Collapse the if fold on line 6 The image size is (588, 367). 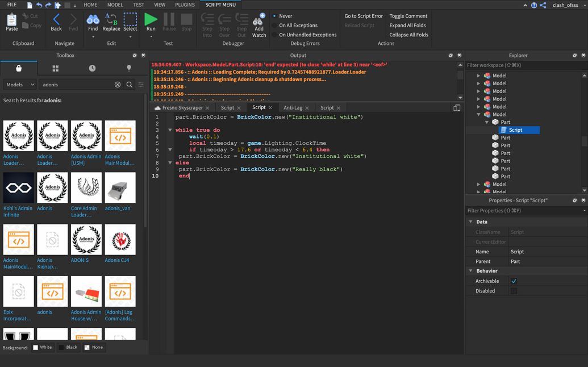[170, 149]
